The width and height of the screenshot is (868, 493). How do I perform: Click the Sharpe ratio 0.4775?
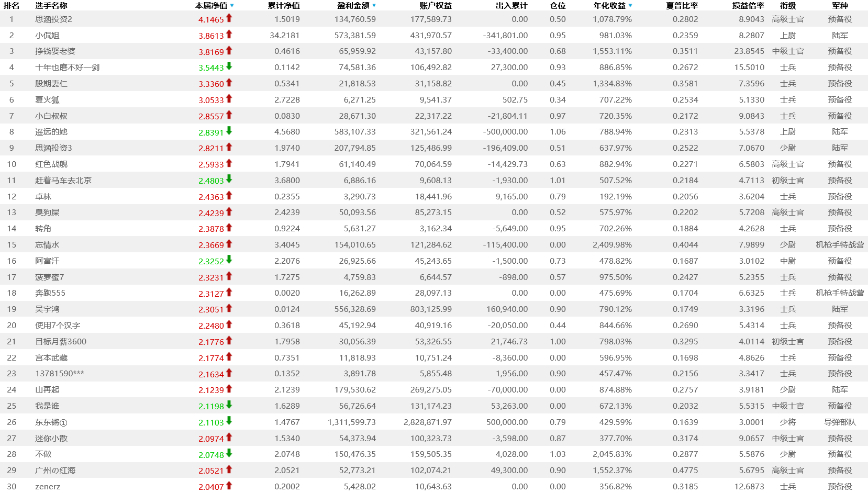(x=686, y=470)
